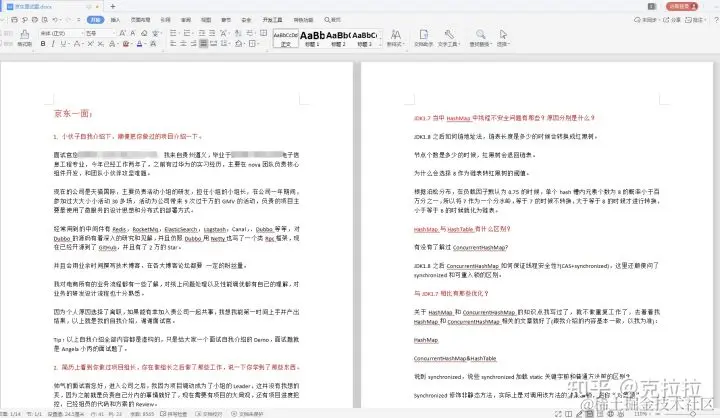
Task: Click the paragraph shading bucket icon
Action: (239, 44)
